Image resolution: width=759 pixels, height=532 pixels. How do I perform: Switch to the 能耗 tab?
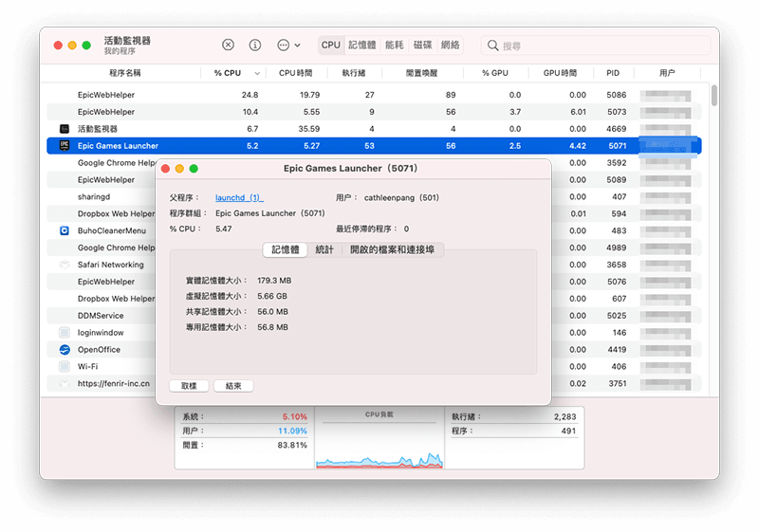pyautogui.click(x=394, y=45)
